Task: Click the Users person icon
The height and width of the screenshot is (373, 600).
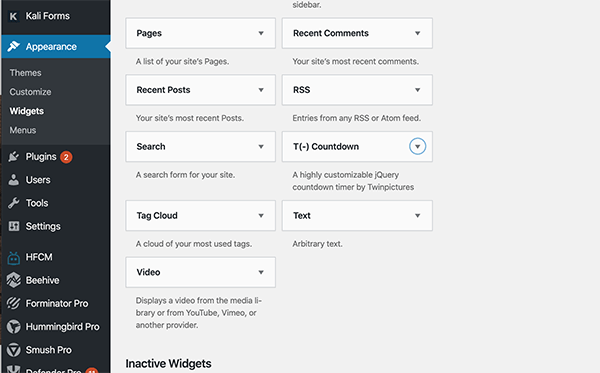Action: click(13, 180)
